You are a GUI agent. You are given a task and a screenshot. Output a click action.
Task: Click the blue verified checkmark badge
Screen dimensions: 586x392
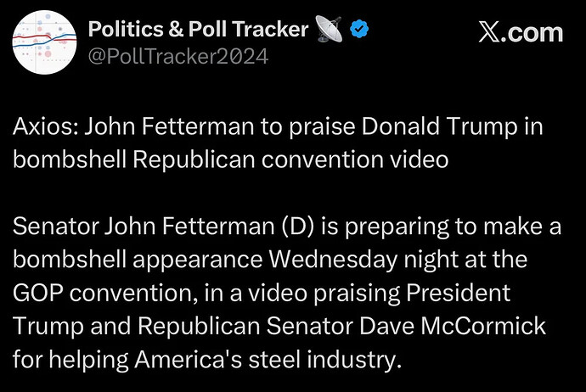359,29
